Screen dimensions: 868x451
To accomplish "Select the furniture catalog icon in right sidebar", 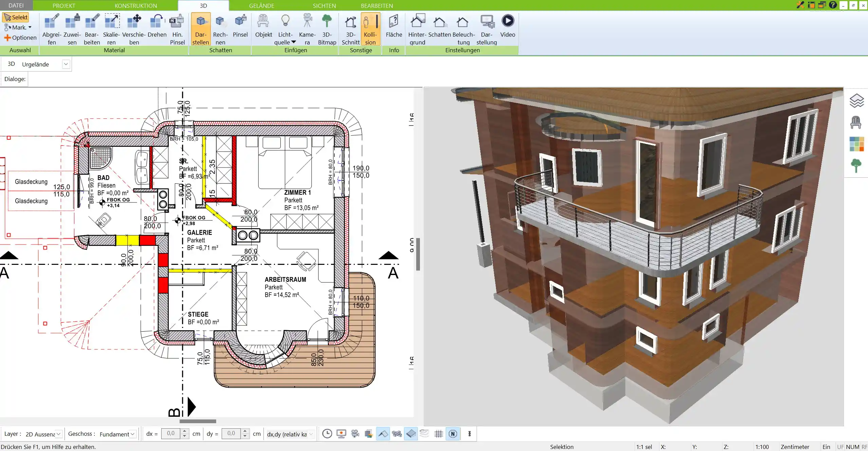I will (x=856, y=122).
